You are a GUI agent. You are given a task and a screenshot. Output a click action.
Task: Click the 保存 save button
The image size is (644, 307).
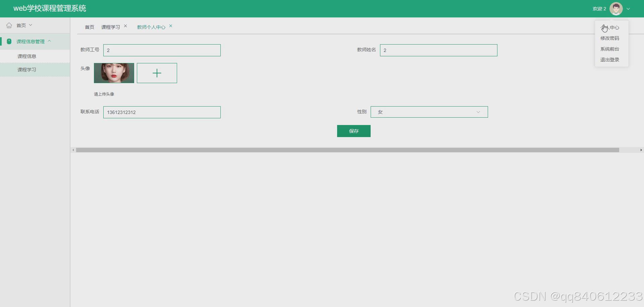354,131
